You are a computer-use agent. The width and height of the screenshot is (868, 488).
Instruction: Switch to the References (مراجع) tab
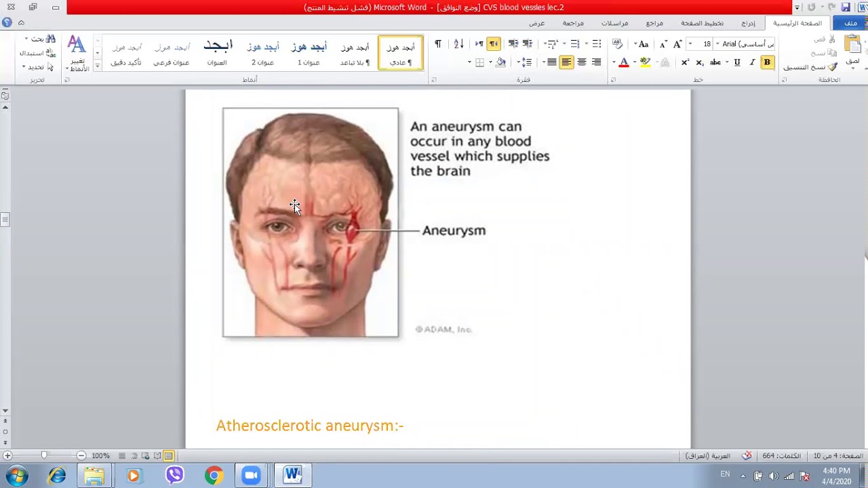point(654,23)
